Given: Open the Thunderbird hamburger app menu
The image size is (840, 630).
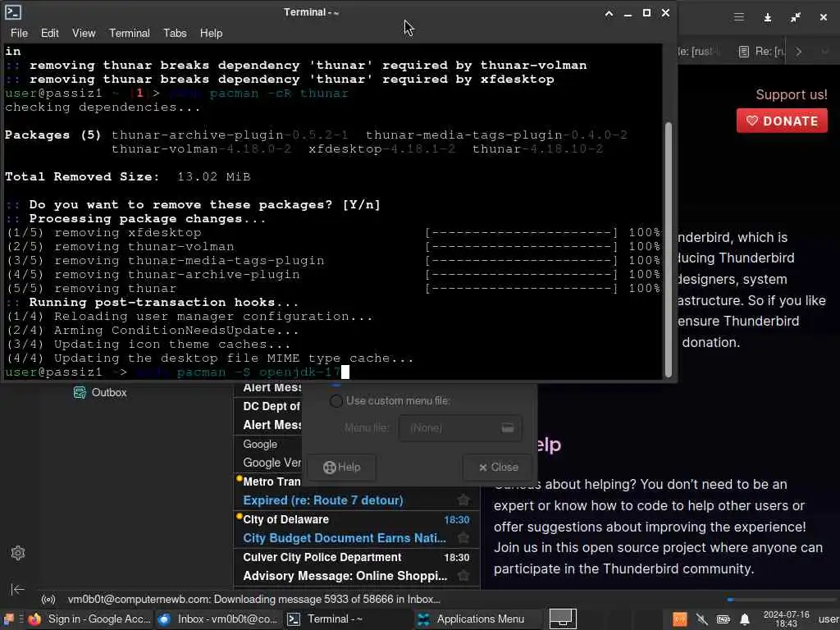Looking at the screenshot, I should [739, 17].
